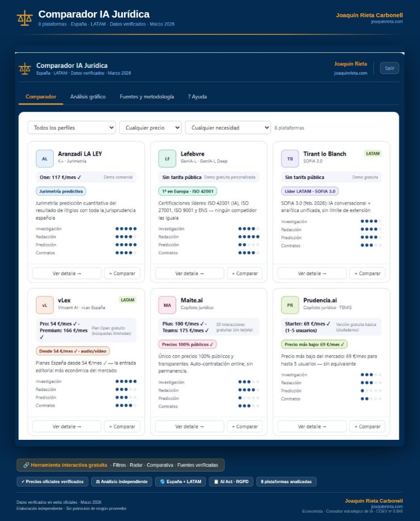Open the 'Cualquier necesidad' dropdown

pos(228,128)
